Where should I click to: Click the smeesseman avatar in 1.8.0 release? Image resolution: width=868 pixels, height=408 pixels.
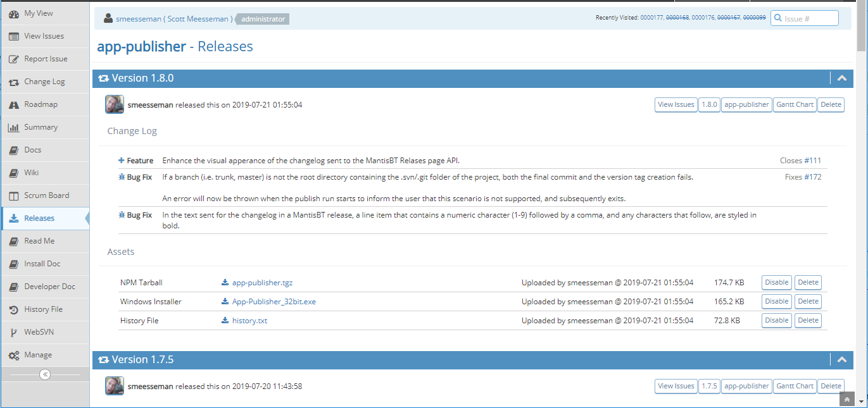[115, 104]
